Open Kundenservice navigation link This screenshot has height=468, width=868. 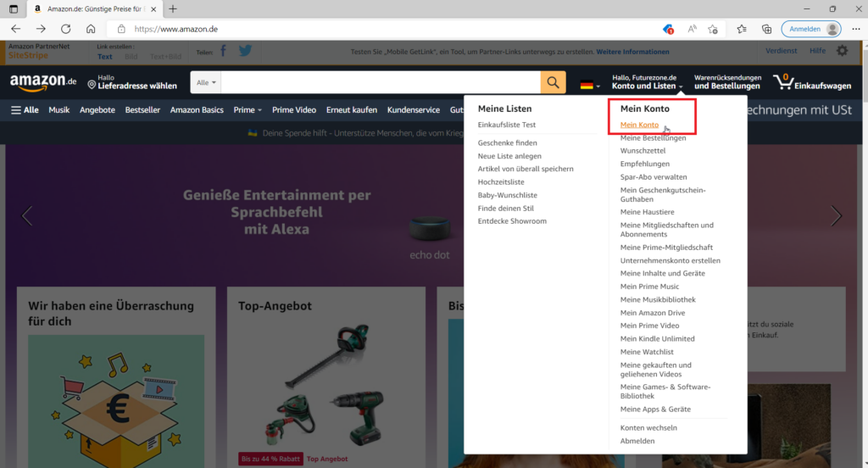[x=414, y=109]
